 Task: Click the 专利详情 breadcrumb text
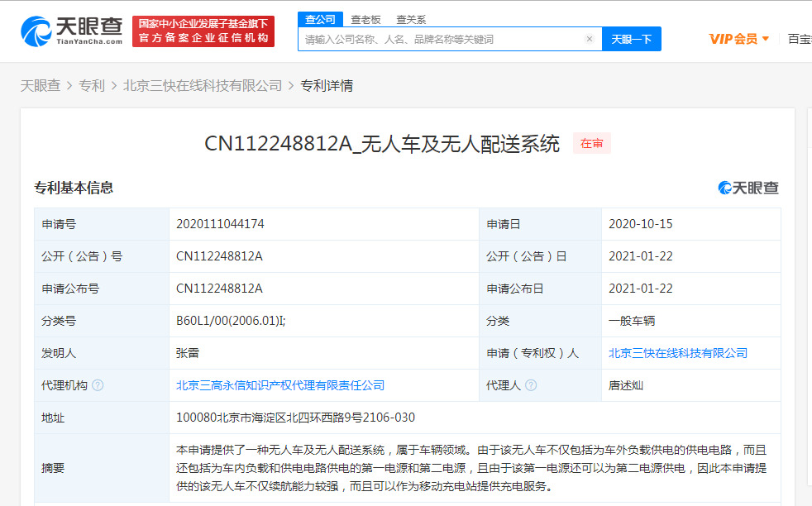click(x=327, y=85)
